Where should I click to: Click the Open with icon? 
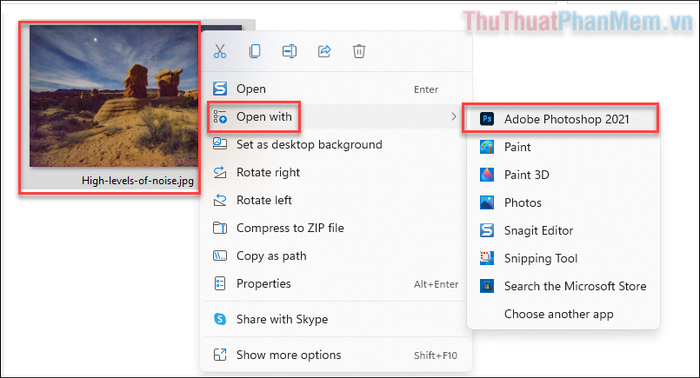tap(220, 116)
